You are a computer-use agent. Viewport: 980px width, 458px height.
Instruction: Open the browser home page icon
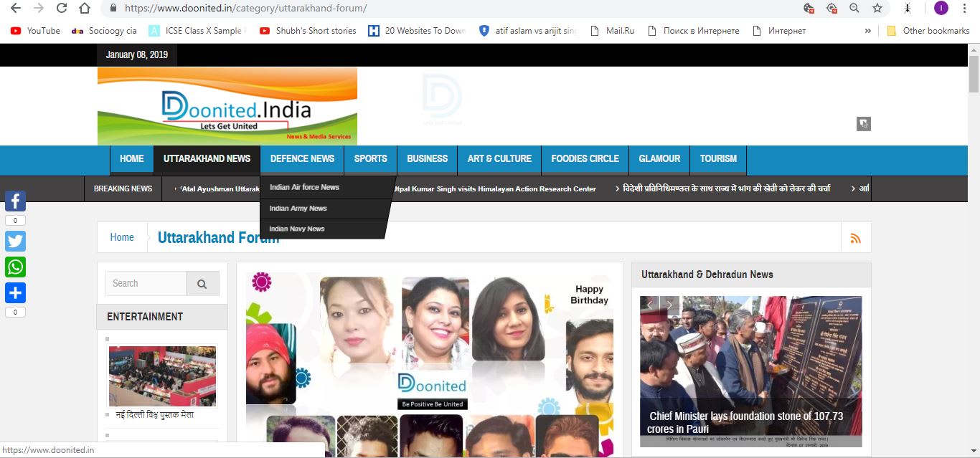click(x=85, y=9)
